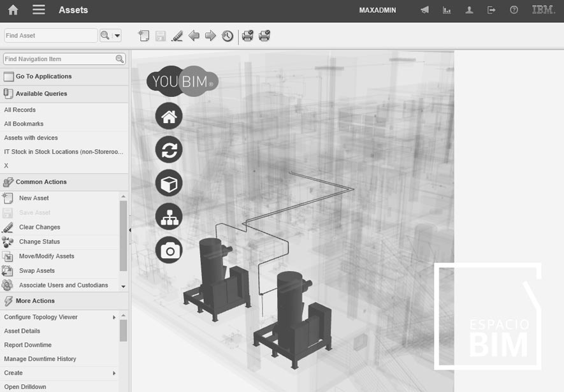Image resolution: width=564 pixels, height=392 pixels.
Task: Take a snapshot with the YouBIM camera icon
Action: [168, 250]
